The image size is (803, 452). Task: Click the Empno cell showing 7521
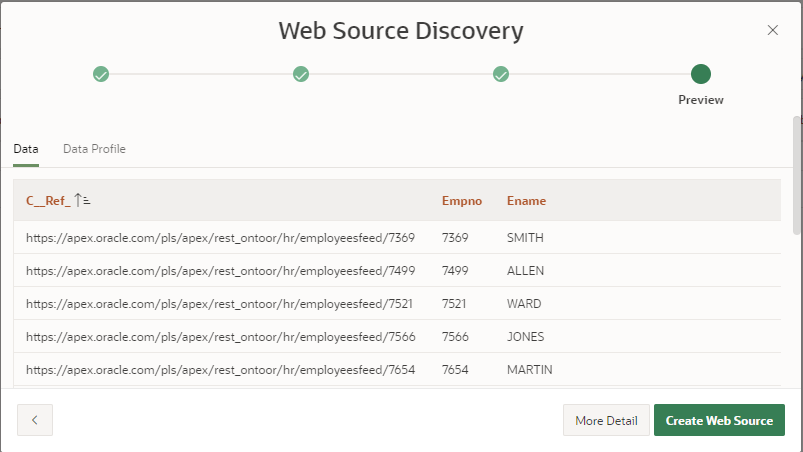[455, 303]
